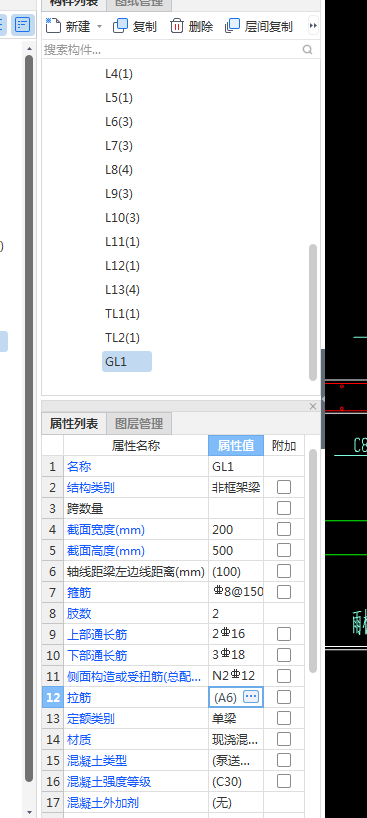The height and width of the screenshot is (818, 367).
Task: Select the L11(1) component
Action: 122,242
